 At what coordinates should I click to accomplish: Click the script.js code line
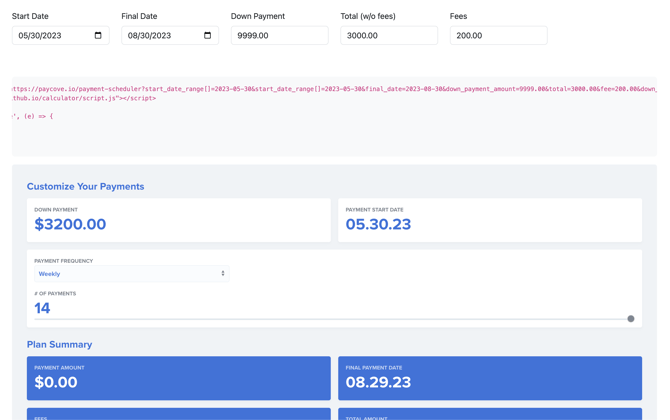[84, 98]
